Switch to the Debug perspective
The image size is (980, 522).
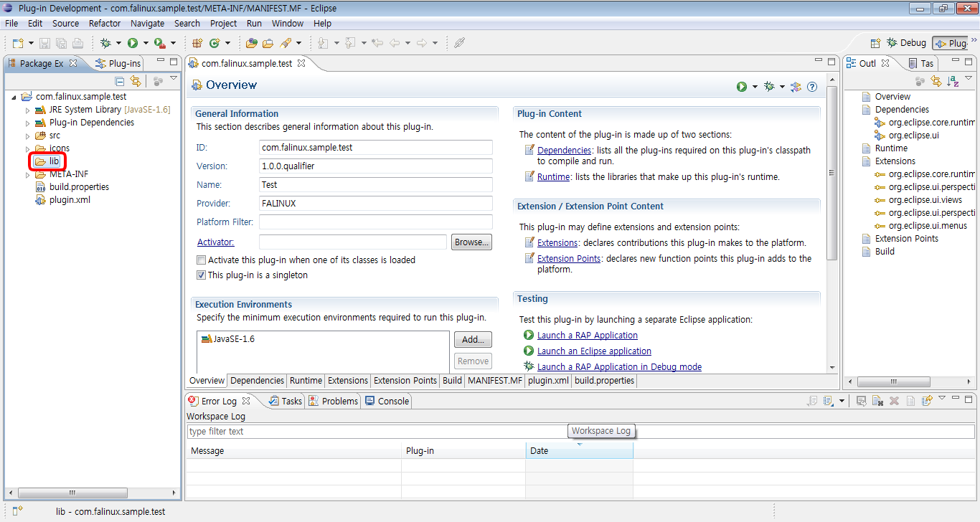coord(907,43)
